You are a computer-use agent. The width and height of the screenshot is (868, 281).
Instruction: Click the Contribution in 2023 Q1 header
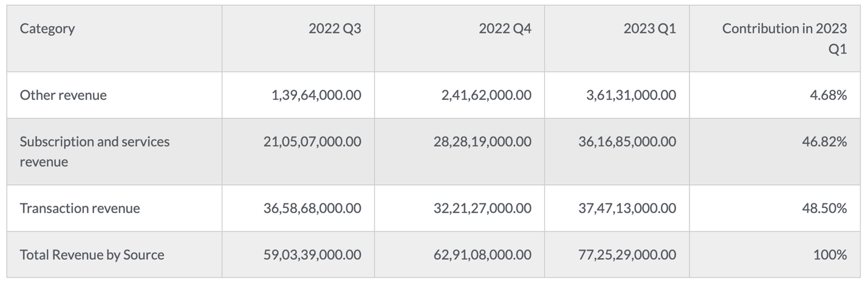coord(784,38)
